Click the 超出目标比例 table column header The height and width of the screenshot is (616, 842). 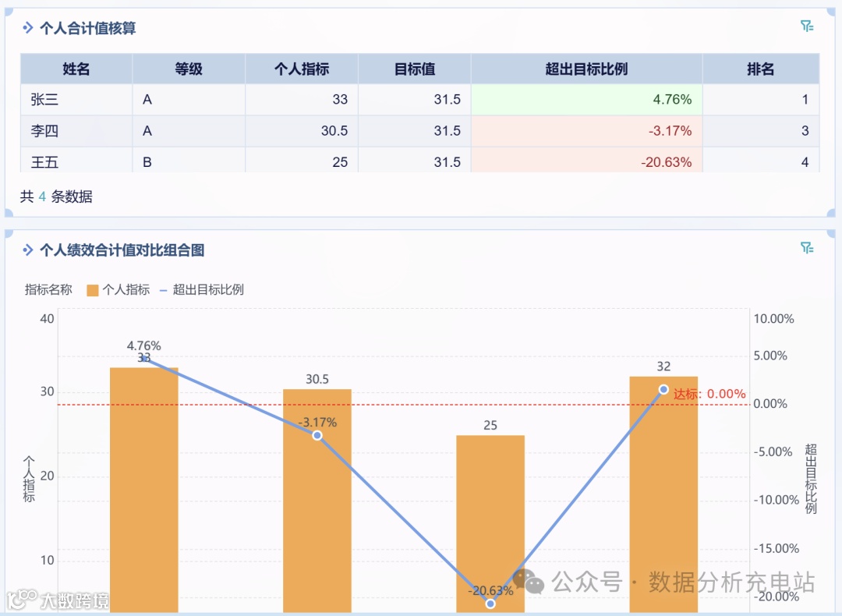[586, 69]
